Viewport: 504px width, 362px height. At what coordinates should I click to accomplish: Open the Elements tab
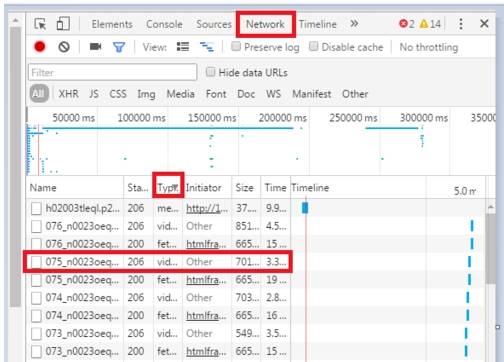click(x=112, y=24)
